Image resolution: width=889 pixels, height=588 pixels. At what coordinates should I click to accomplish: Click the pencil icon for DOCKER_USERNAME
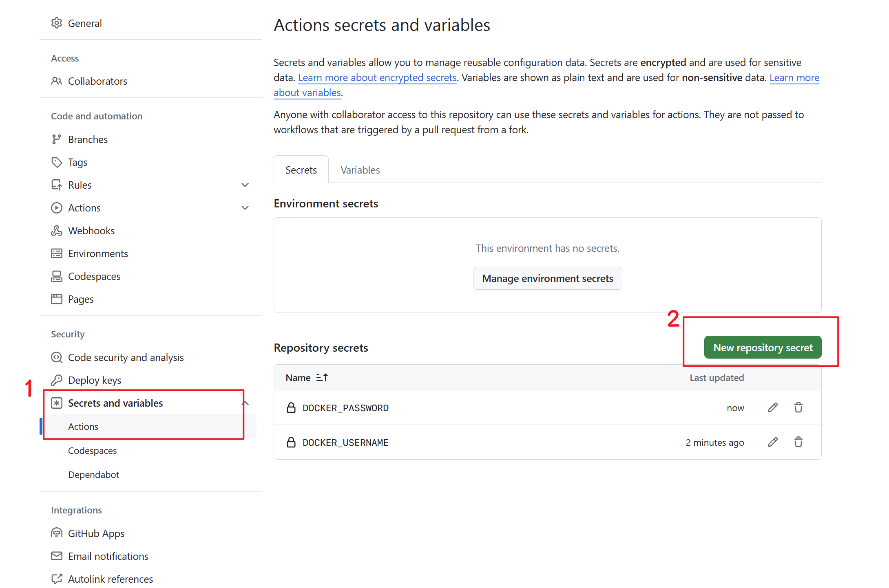click(772, 442)
